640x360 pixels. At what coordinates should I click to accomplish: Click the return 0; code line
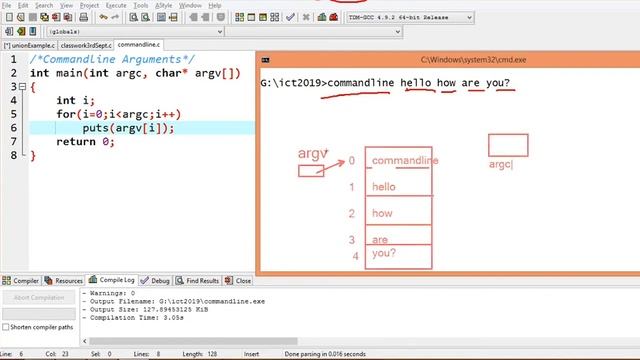[85, 142]
